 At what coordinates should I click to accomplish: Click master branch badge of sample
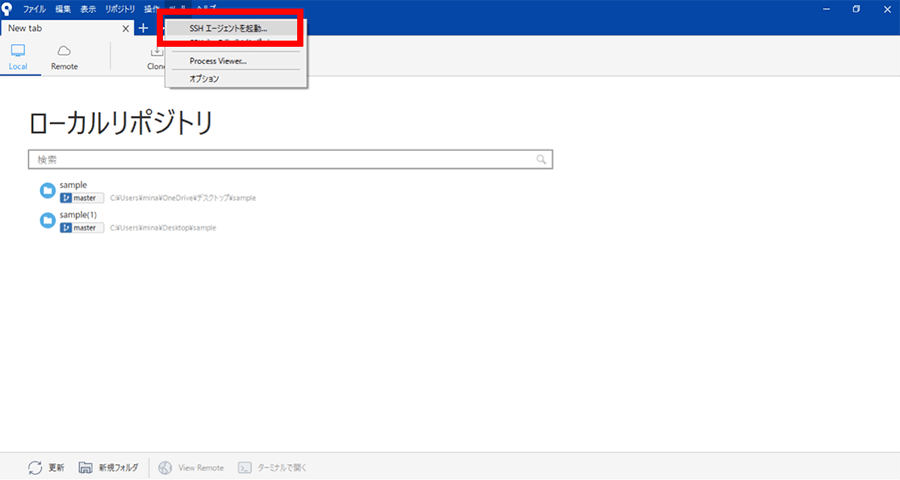82,198
